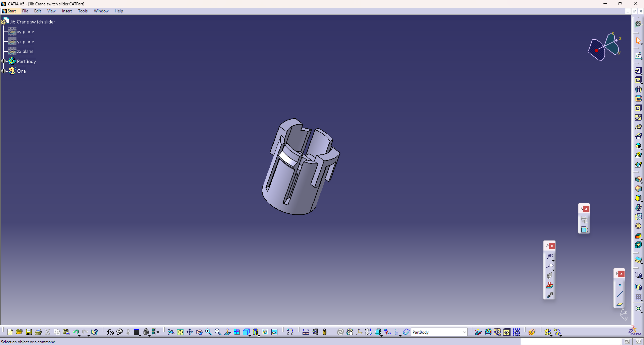
Task: Select the Groove tool
Action: click(x=638, y=98)
